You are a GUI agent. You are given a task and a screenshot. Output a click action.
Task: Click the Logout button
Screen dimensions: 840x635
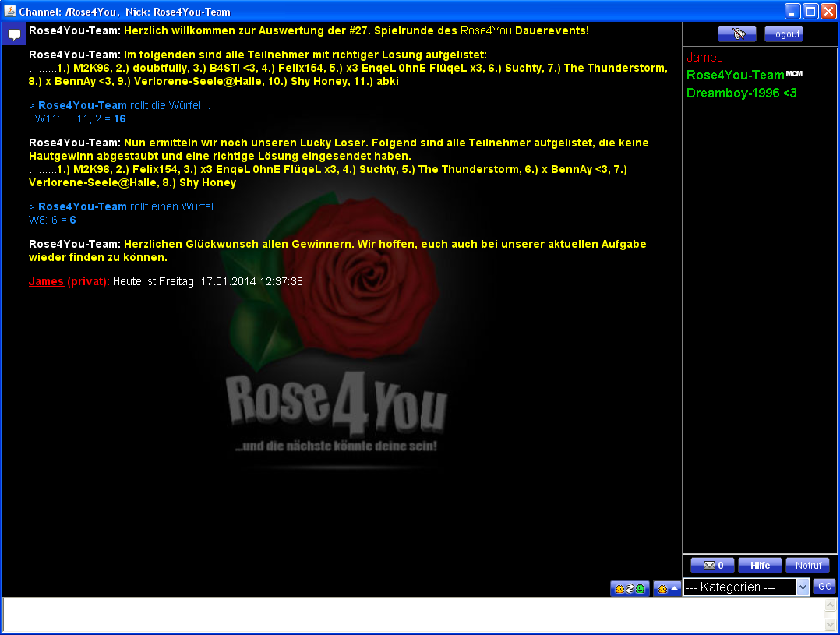(783, 34)
